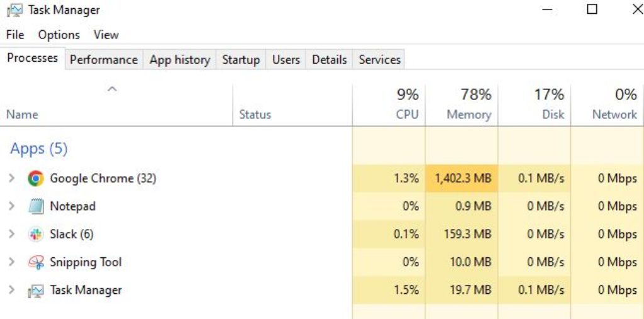Viewport: 644px width, 319px height.
Task: Click the Google Chrome icon in process list
Action: (36, 179)
